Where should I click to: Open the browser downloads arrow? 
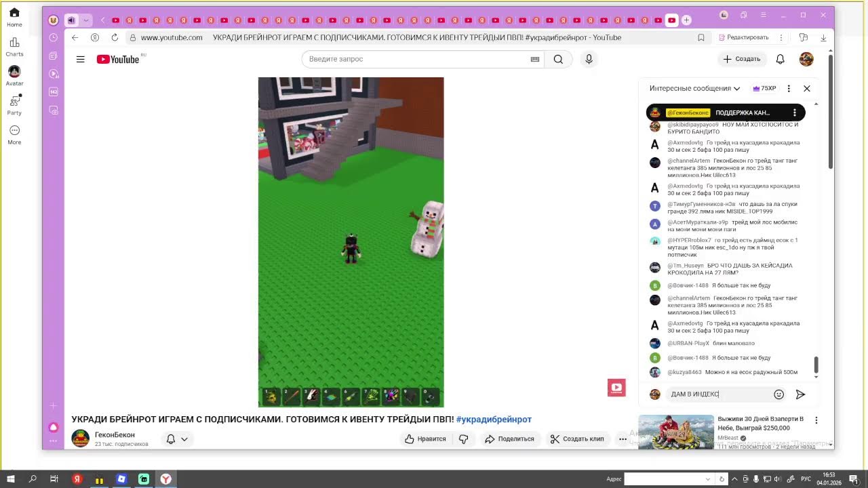tap(823, 37)
